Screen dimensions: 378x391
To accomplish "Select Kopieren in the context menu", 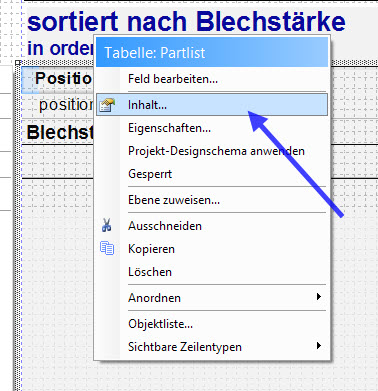I will 212,249.
